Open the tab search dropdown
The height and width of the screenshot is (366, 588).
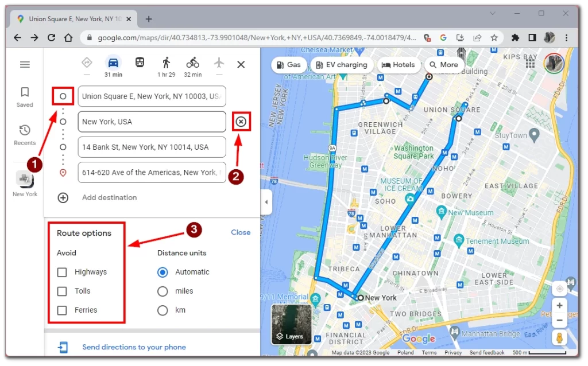(493, 14)
